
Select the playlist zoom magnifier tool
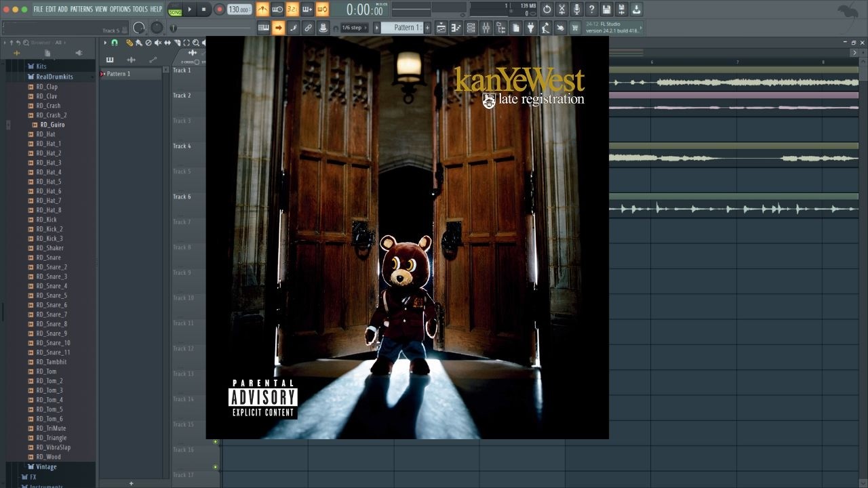[196, 43]
